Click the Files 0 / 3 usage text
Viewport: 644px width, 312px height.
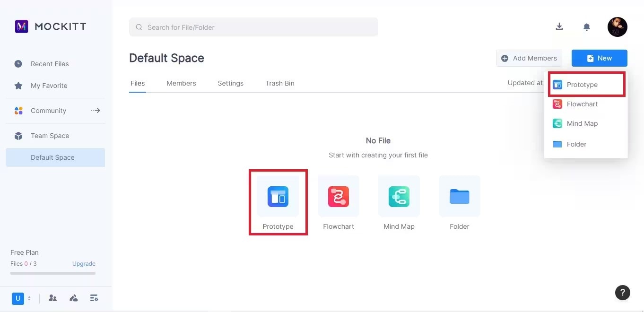click(x=24, y=264)
